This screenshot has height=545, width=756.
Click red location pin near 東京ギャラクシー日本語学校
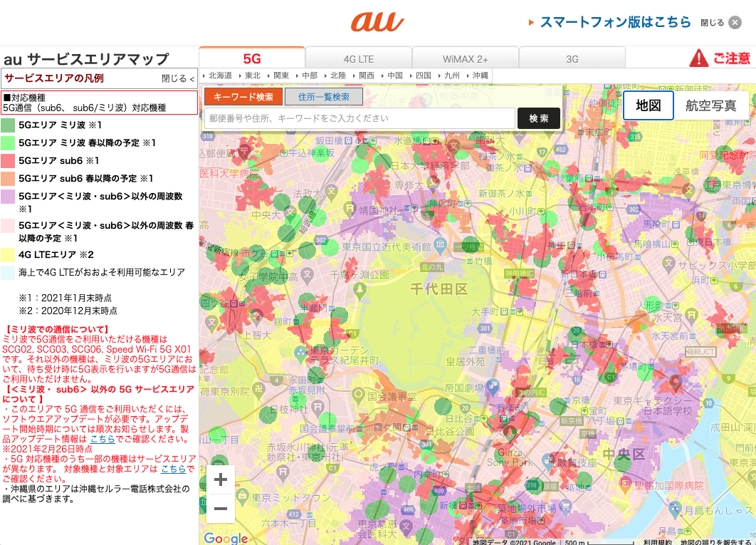tap(675, 383)
